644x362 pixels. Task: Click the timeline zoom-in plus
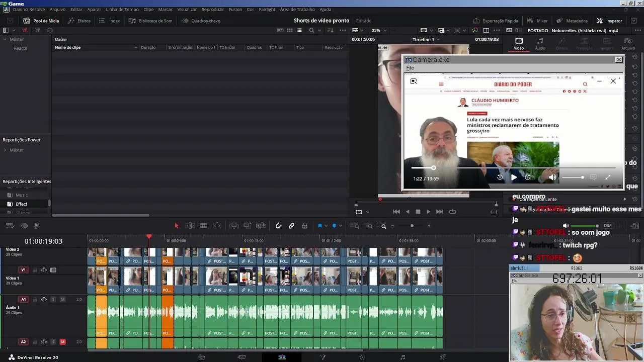click(x=429, y=226)
